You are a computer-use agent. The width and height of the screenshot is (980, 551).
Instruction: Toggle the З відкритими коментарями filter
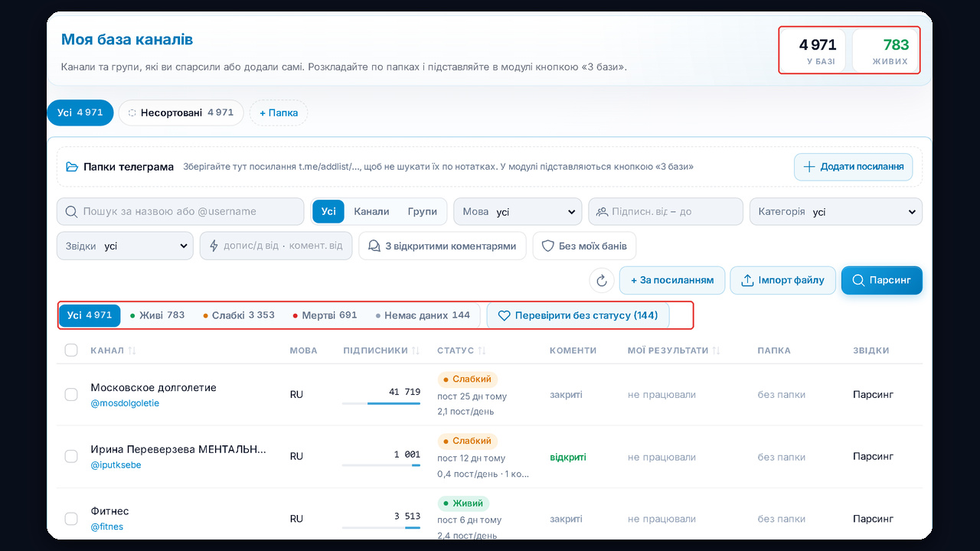point(443,246)
